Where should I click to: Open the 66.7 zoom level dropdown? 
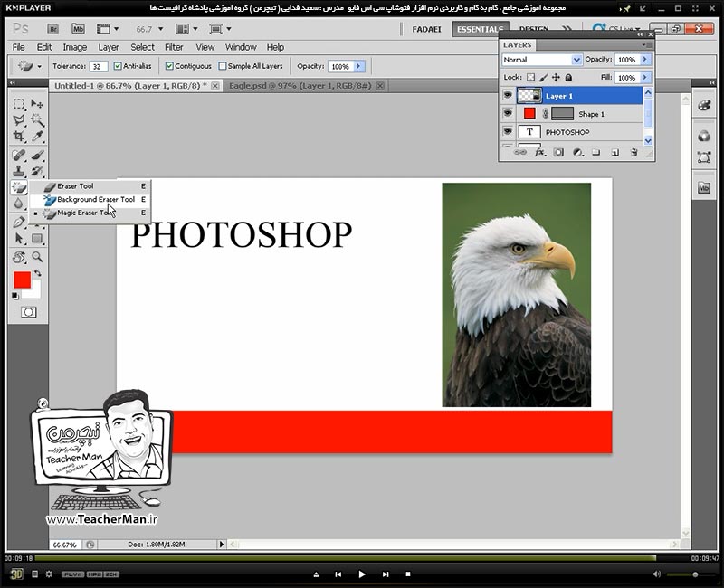[x=161, y=29]
